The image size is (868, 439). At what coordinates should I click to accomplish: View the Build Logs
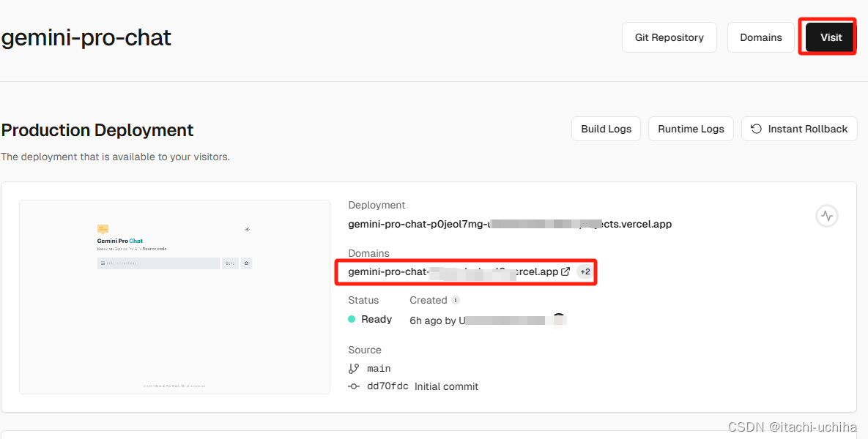[x=607, y=129]
